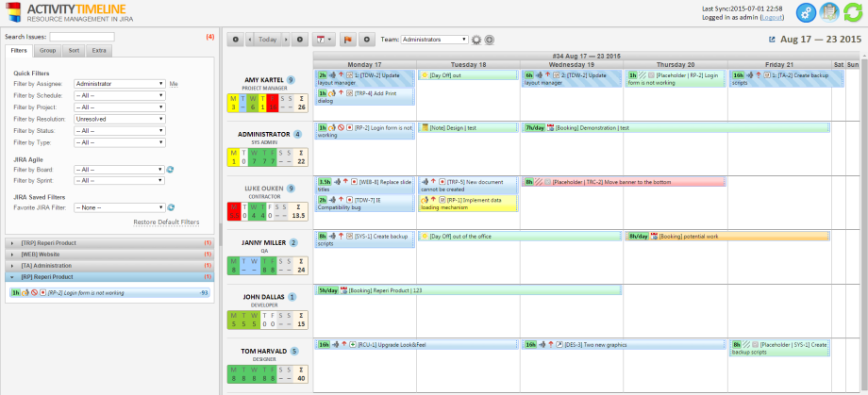Viewport: 868px width, 395px height.
Task: Switch to the Extra tab
Action: click(100, 49)
